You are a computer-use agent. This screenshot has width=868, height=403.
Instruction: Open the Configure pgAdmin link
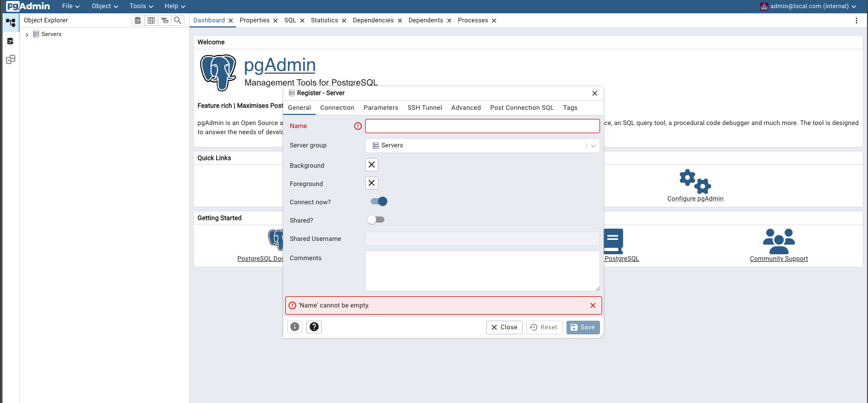click(695, 199)
